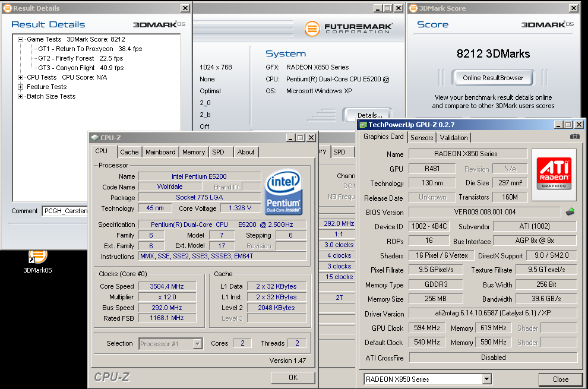588x389 pixels.
Task: Select the Graphics Card tab in GPU-Z
Action: (x=383, y=137)
